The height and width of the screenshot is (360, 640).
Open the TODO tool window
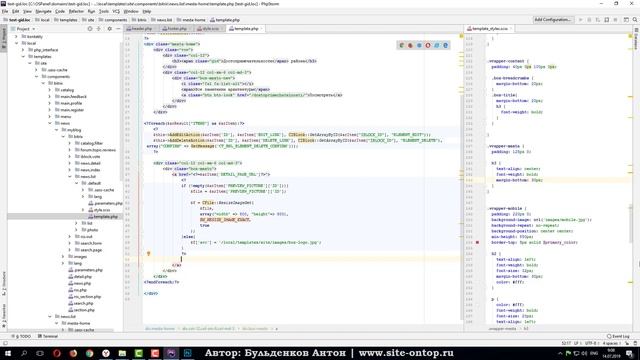[22, 336]
